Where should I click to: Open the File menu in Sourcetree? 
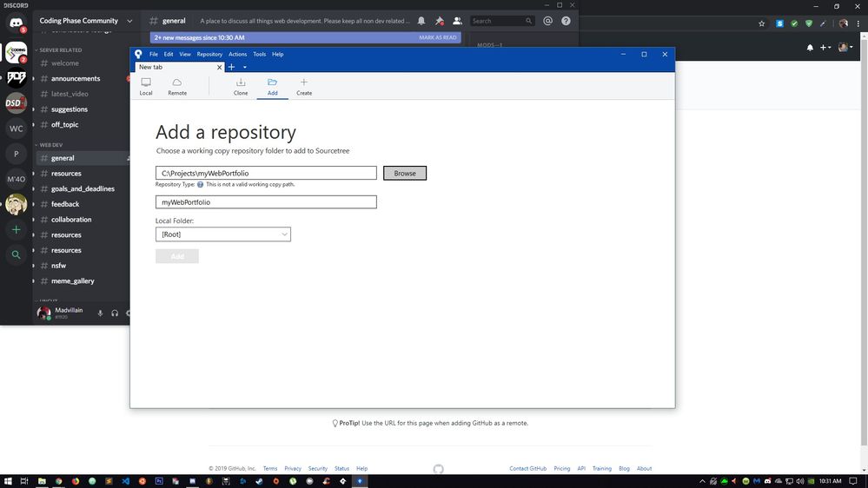(x=153, y=54)
